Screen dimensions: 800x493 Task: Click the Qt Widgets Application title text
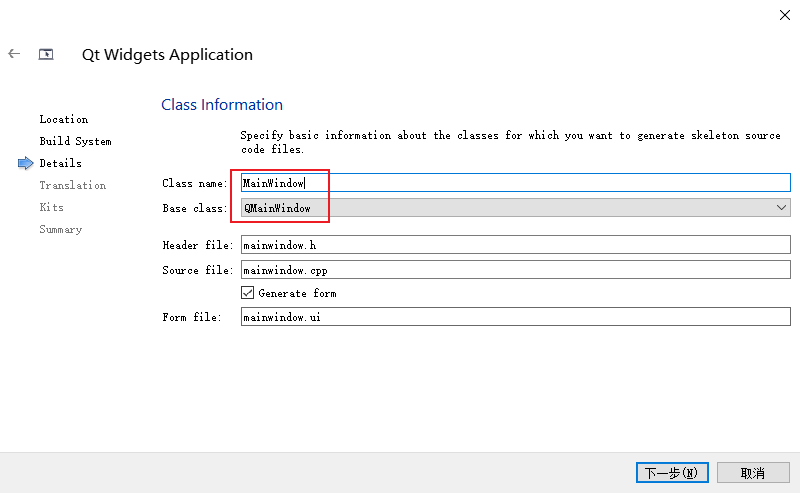coord(167,55)
